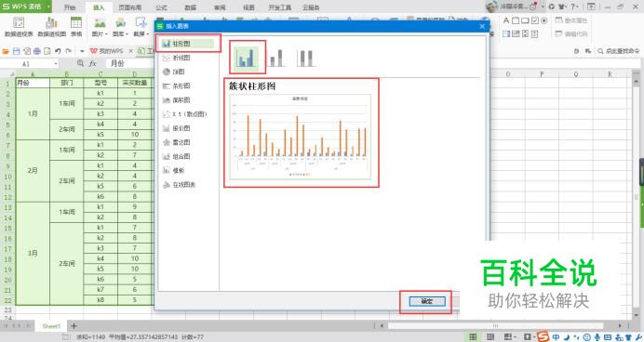Viewport: 644px width, 342px height.
Task: Open the 插入 ribbon tab
Action: [x=99, y=7]
